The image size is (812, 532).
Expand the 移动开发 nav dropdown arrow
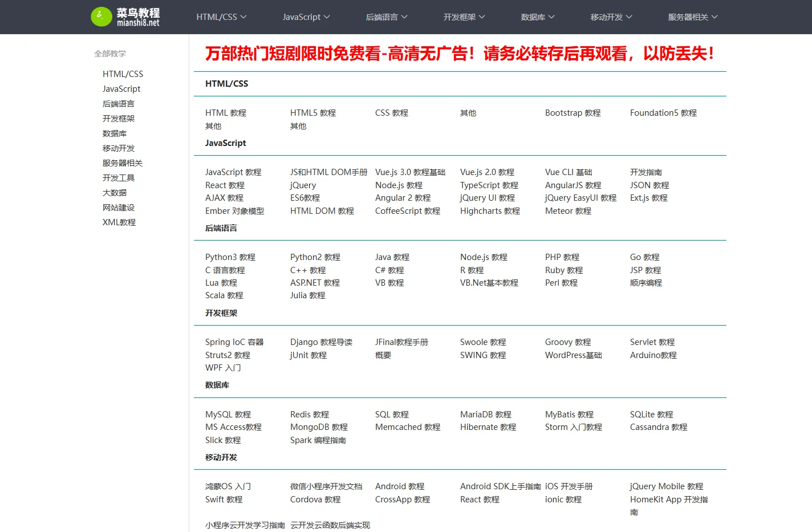point(629,17)
